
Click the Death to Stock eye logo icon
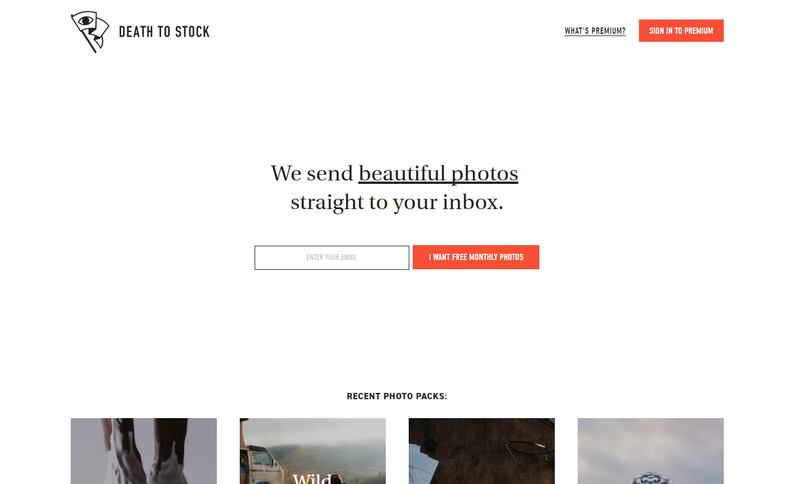point(90,32)
